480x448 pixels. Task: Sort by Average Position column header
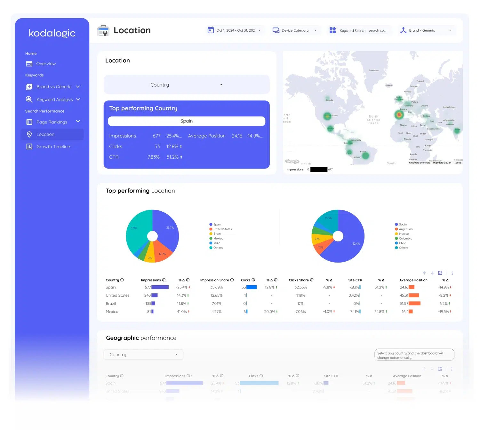coord(413,280)
